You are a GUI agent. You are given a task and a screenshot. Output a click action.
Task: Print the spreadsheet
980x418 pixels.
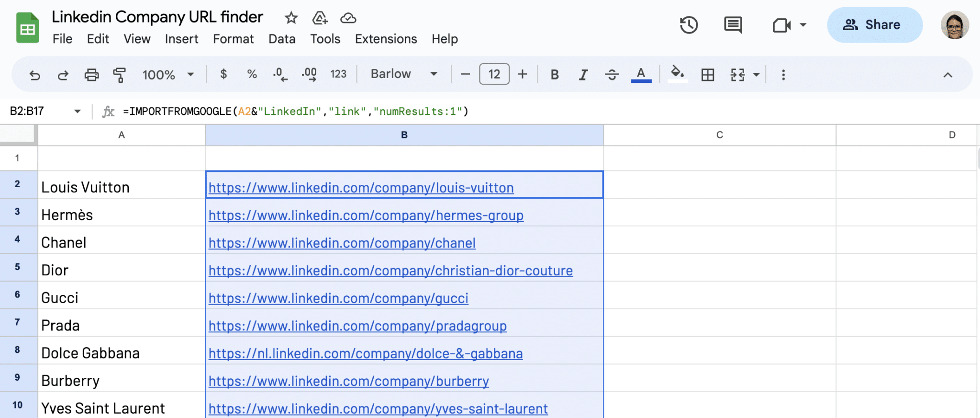pyautogui.click(x=91, y=75)
